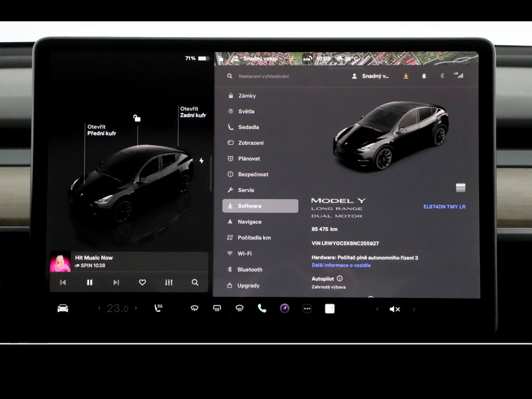Click the Nastavení vyhledávání search field
532x399 pixels.
coord(263,76)
